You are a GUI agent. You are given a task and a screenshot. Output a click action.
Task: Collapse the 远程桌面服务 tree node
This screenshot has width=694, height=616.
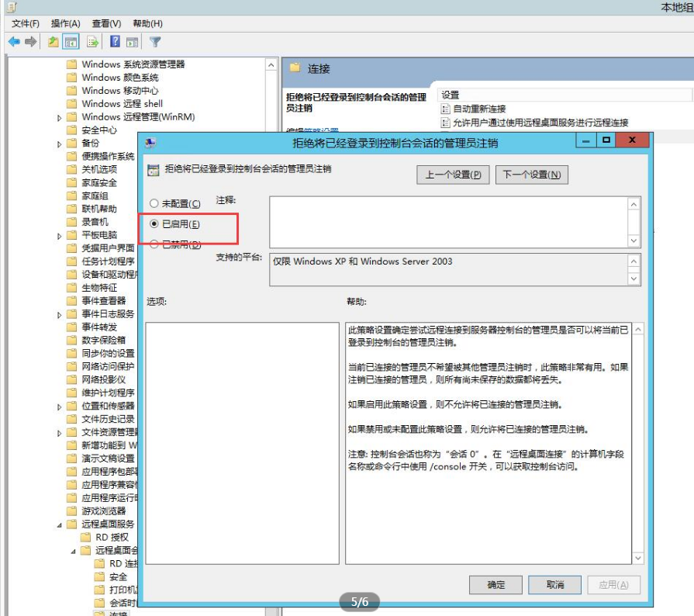pos(60,524)
